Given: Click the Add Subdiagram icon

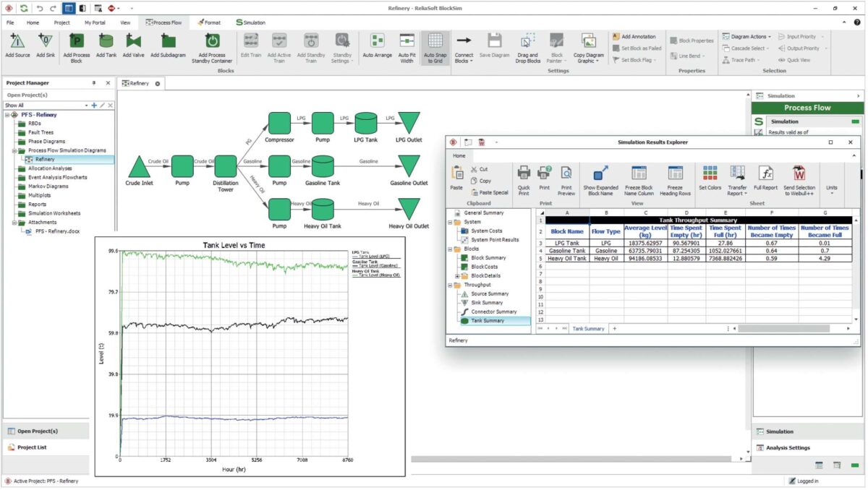Looking at the screenshot, I should tap(168, 41).
